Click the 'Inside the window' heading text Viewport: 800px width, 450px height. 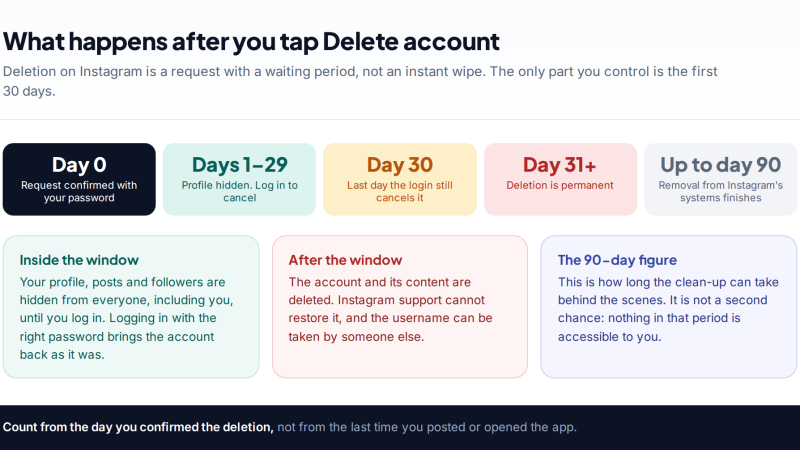[79, 260]
